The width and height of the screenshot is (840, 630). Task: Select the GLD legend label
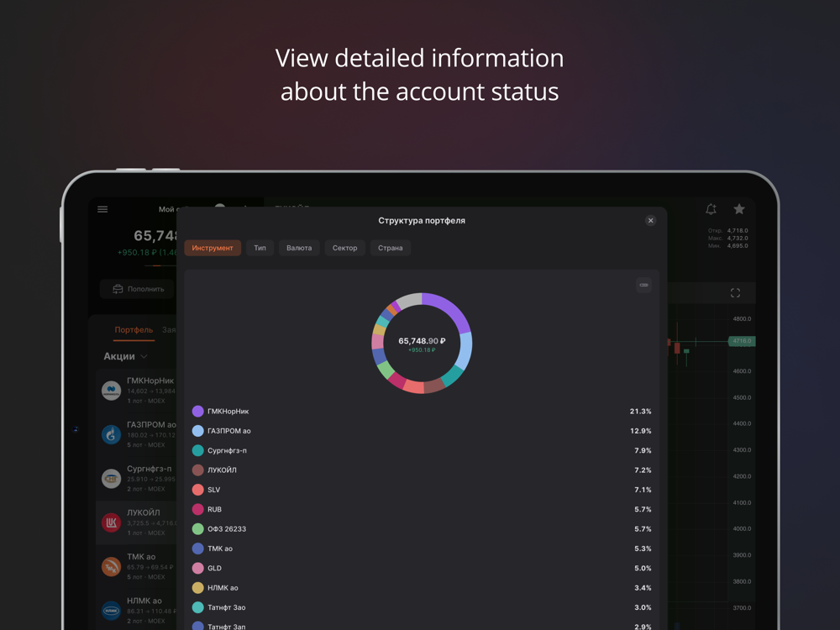(x=214, y=569)
